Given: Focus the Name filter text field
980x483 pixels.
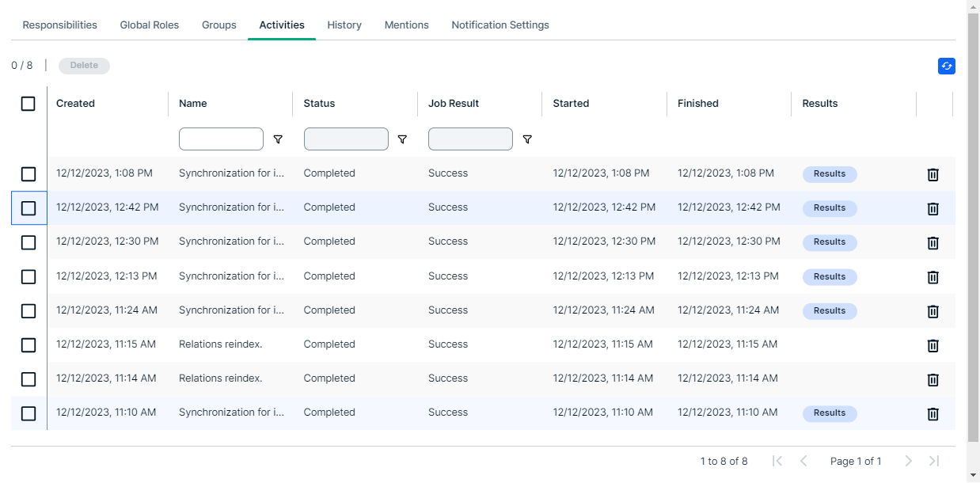Looking at the screenshot, I should 221,139.
